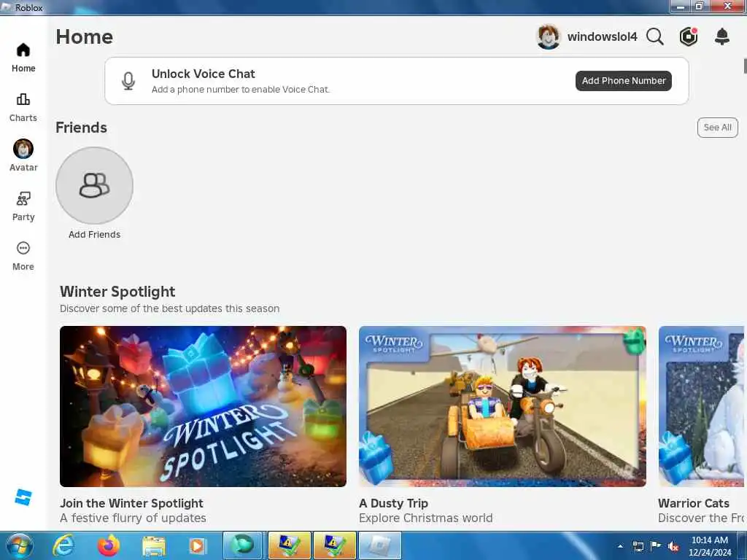
Task: Click See All next to Friends
Action: pos(718,128)
